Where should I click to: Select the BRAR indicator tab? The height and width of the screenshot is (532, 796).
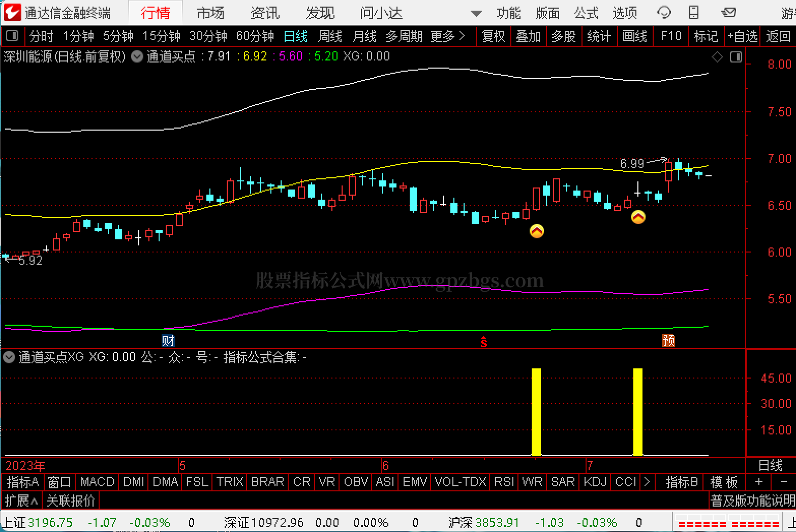click(x=268, y=482)
